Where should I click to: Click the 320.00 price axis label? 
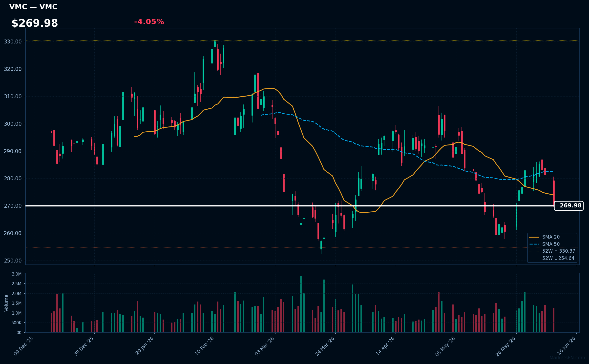[x=13, y=69]
